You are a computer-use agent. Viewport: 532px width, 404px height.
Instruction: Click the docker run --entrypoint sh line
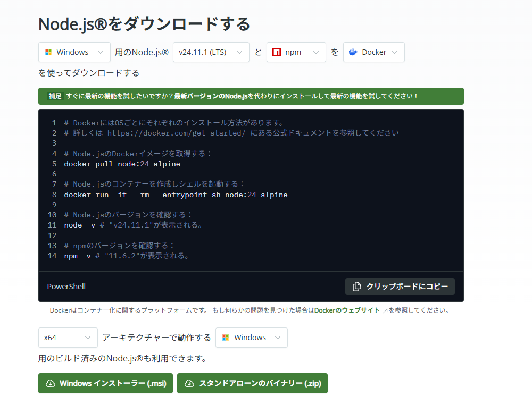(176, 195)
